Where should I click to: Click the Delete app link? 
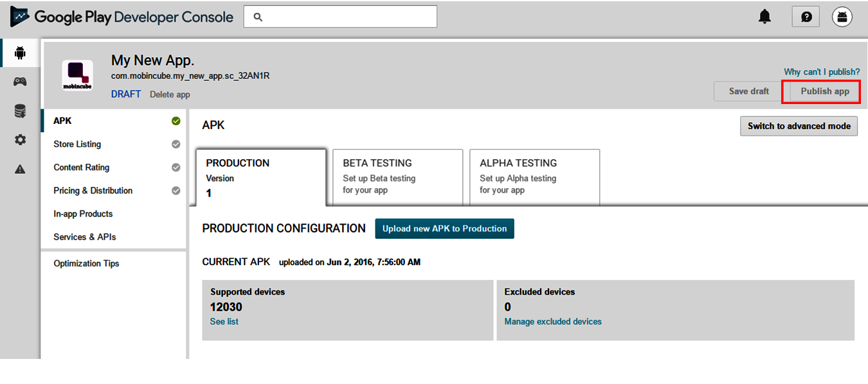pos(170,94)
